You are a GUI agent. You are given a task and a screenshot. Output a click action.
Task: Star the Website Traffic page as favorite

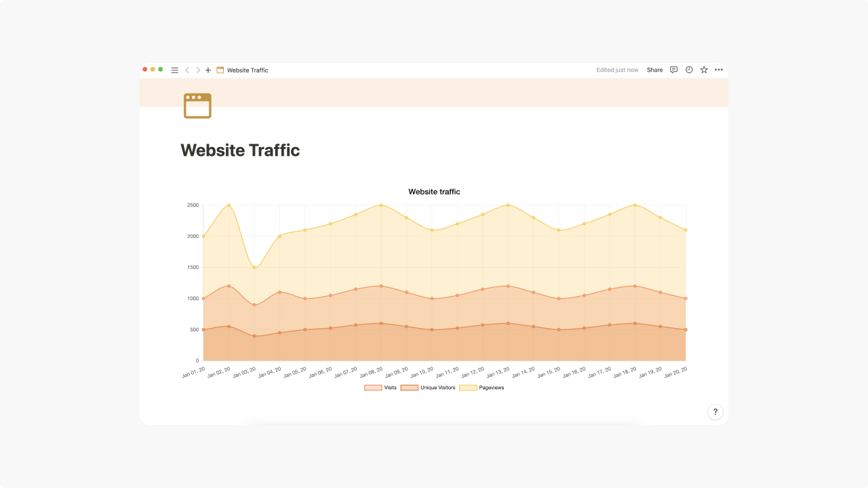[703, 70]
